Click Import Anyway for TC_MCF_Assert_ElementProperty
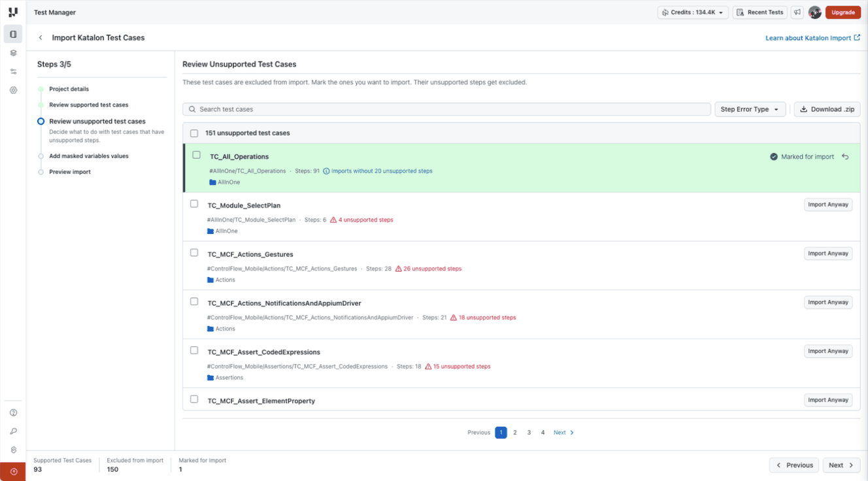The height and width of the screenshot is (481, 868). pos(828,400)
